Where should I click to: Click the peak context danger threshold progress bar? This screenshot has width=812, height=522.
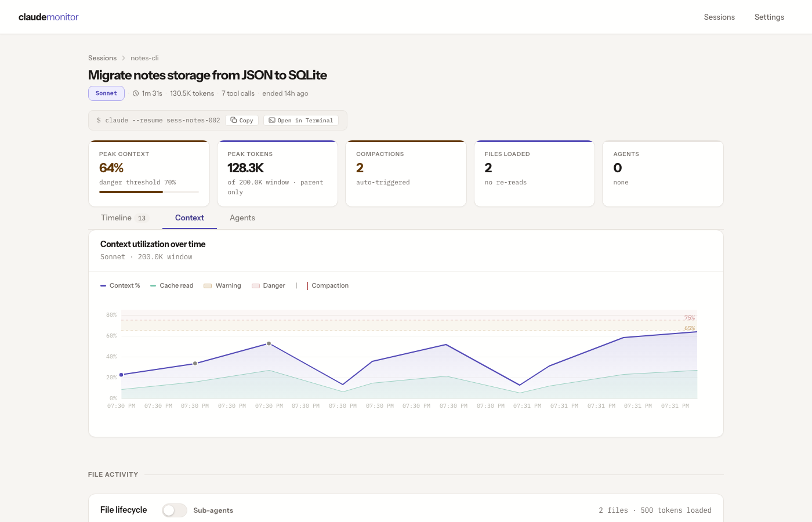tap(149, 192)
